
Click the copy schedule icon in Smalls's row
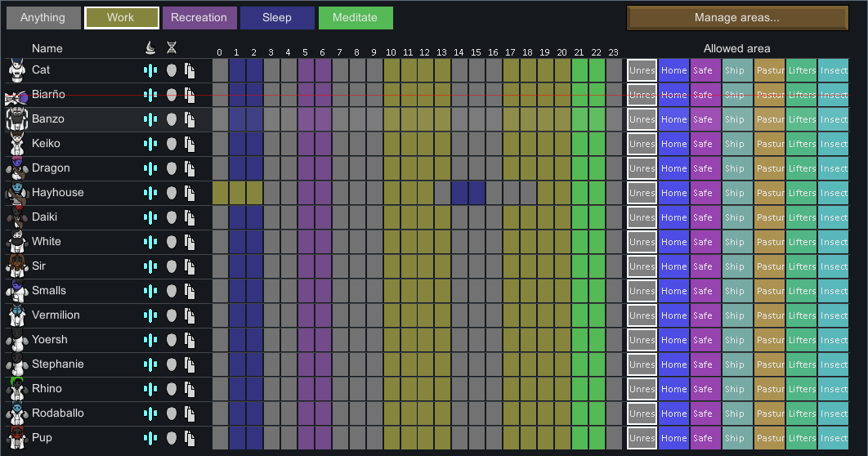click(190, 291)
